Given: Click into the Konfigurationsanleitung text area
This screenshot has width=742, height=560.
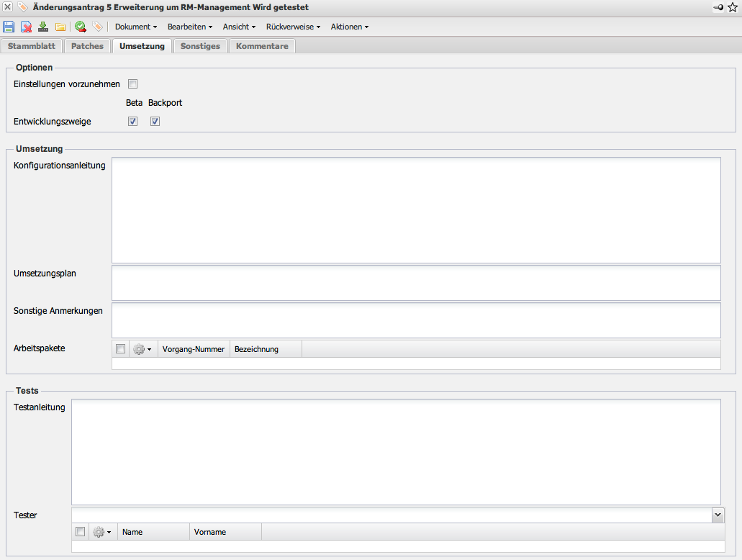Looking at the screenshot, I should pyautogui.click(x=416, y=210).
